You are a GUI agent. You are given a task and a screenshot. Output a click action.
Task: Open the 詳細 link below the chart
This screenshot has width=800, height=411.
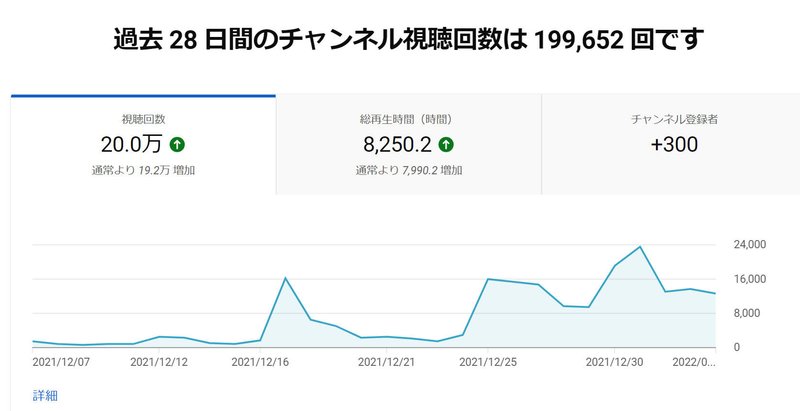click(x=45, y=395)
